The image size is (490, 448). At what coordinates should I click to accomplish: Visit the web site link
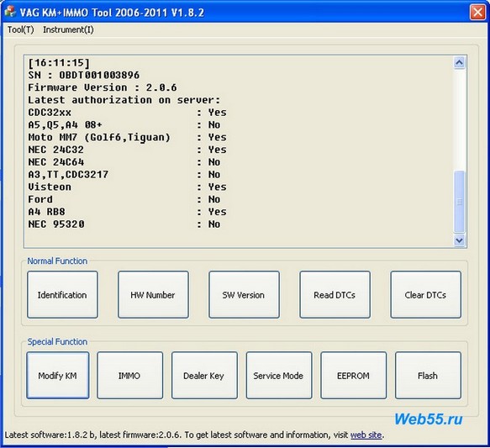pos(366,435)
